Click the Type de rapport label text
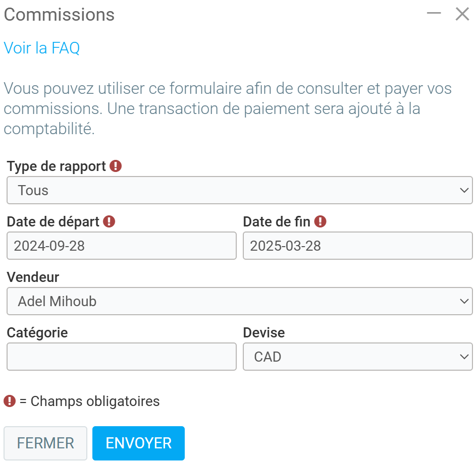 click(x=57, y=166)
